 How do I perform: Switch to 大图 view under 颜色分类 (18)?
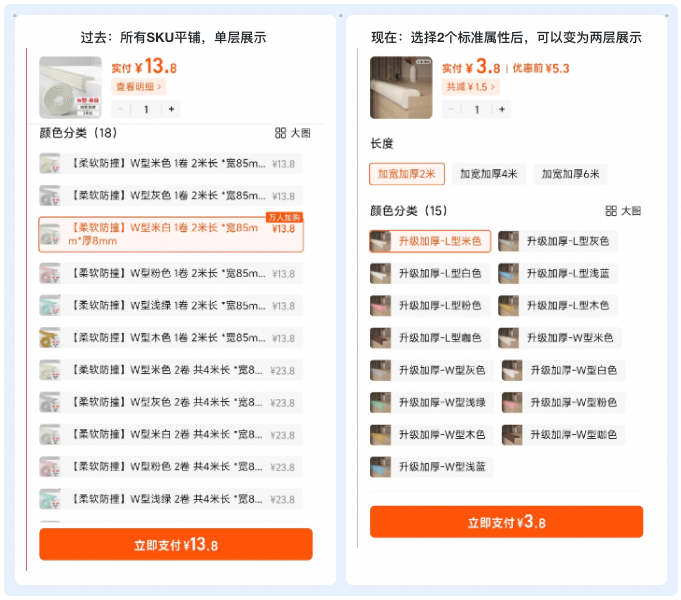point(293,133)
